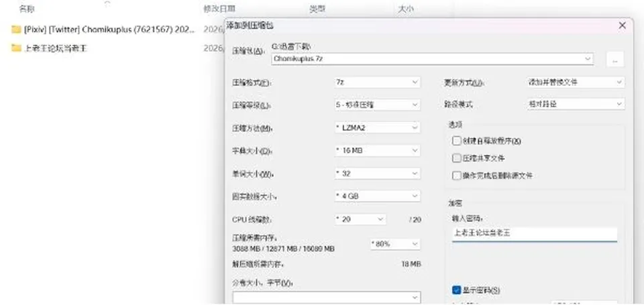Click the folder icon of the Chomikuplus folder
644x305 pixels.
tap(16, 29)
